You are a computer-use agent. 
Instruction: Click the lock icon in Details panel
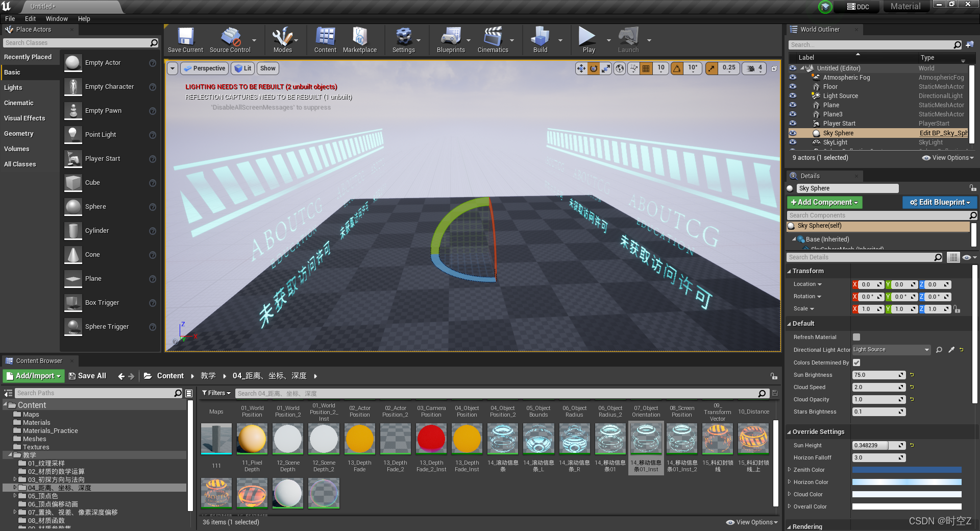[x=973, y=188]
